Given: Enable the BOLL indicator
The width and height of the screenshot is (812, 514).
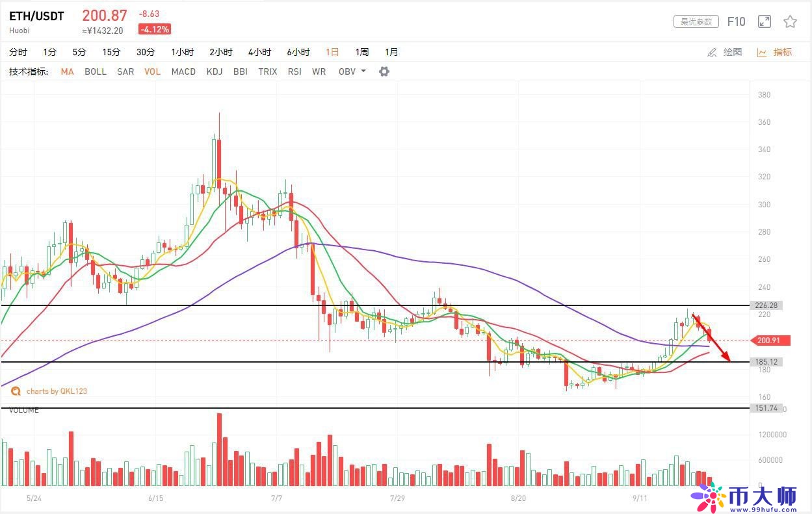Looking at the screenshot, I should [x=96, y=71].
